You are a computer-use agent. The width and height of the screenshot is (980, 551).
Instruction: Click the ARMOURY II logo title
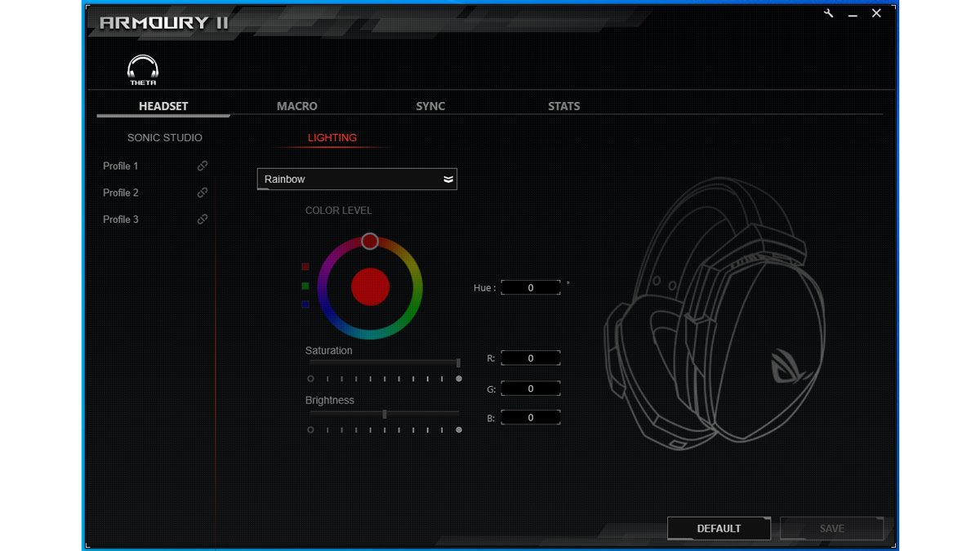[x=164, y=22]
